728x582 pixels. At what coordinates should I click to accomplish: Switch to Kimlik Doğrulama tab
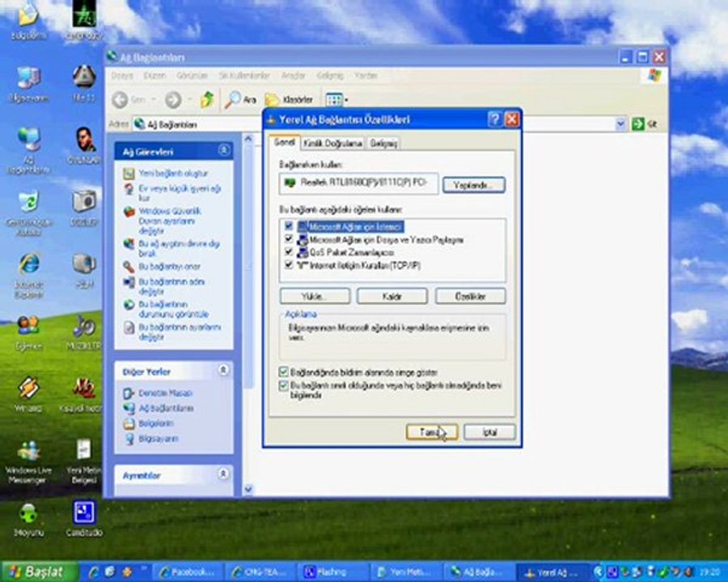tap(332, 143)
